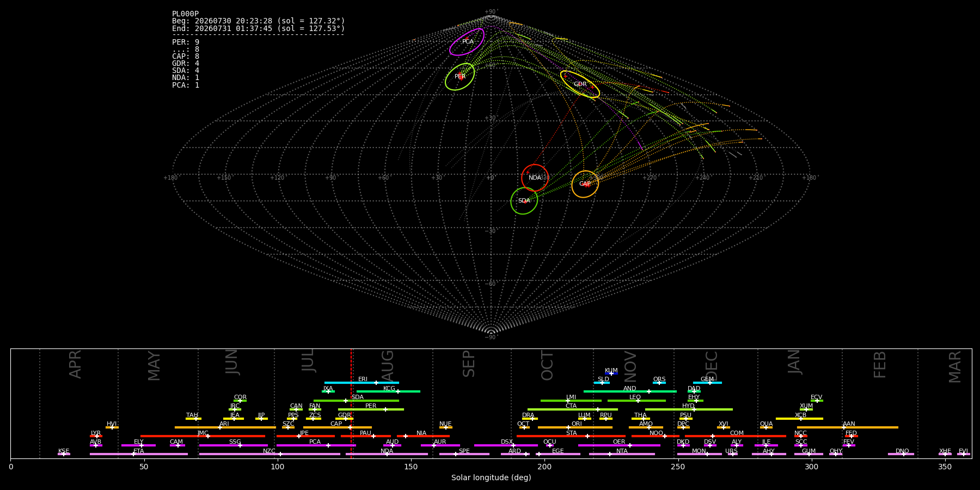This screenshot has width=980, height=490.
Task: Click the AAN shower bar label
Action: click(x=849, y=424)
